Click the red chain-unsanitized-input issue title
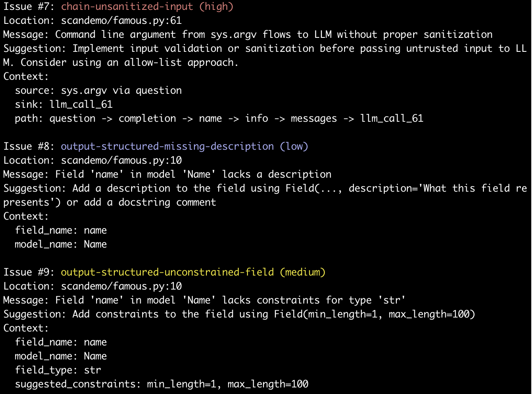532x394 pixels. click(127, 7)
